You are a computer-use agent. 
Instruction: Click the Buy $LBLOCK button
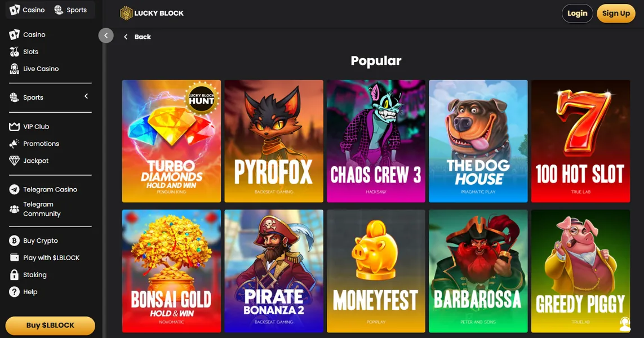point(50,325)
